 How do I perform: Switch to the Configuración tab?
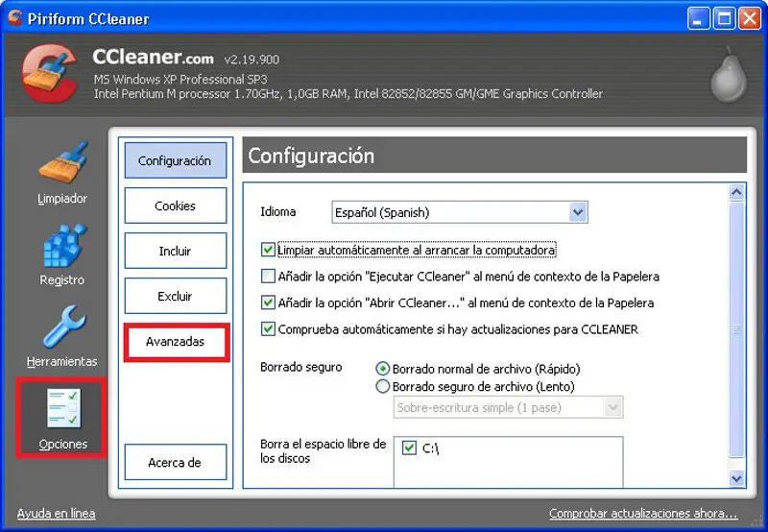pyautogui.click(x=176, y=160)
